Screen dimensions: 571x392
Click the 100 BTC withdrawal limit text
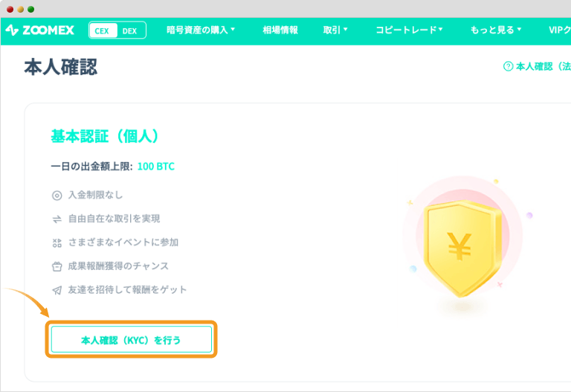156,167
